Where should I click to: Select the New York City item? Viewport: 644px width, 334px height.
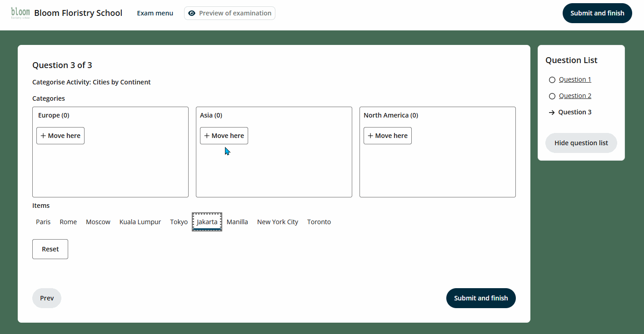pyautogui.click(x=278, y=222)
